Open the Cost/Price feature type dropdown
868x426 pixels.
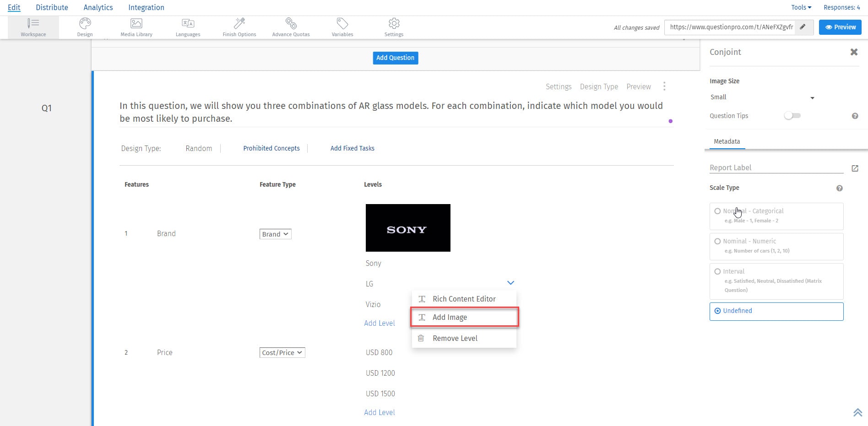coord(282,352)
